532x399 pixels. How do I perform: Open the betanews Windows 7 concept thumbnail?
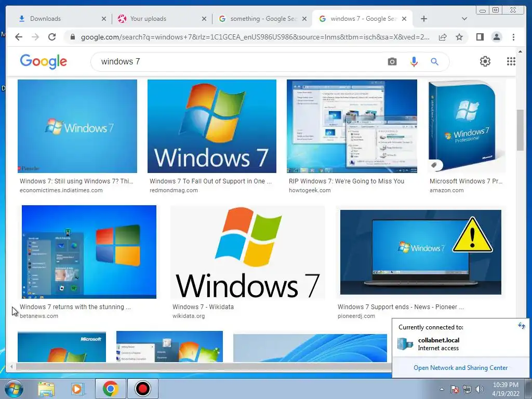point(89,252)
